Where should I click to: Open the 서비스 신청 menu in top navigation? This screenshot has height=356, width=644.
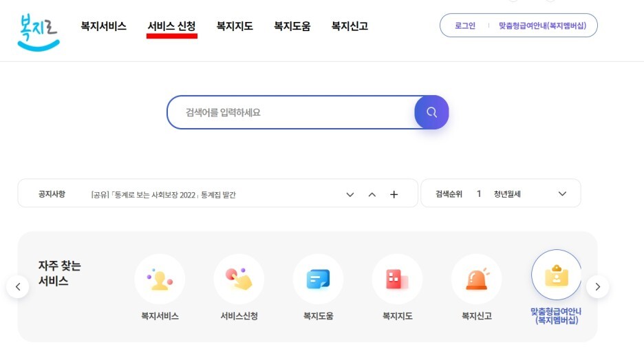[x=172, y=26]
